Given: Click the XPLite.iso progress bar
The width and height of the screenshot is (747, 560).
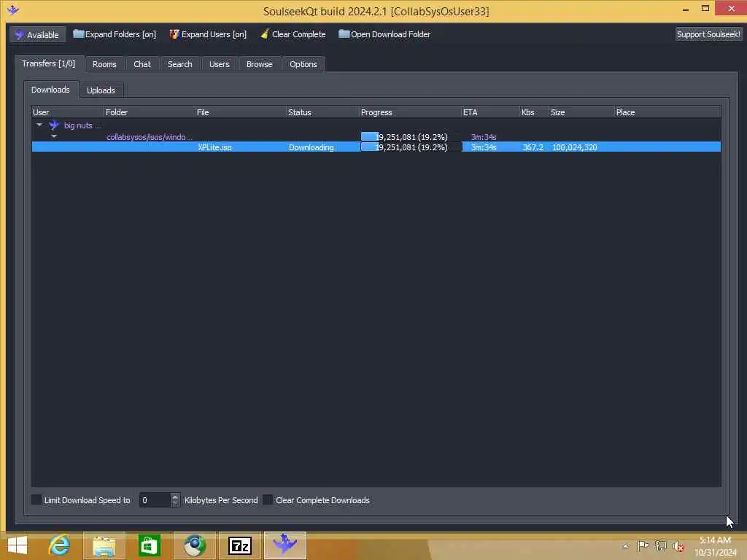Looking at the screenshot, I should [x=410, y=147].
